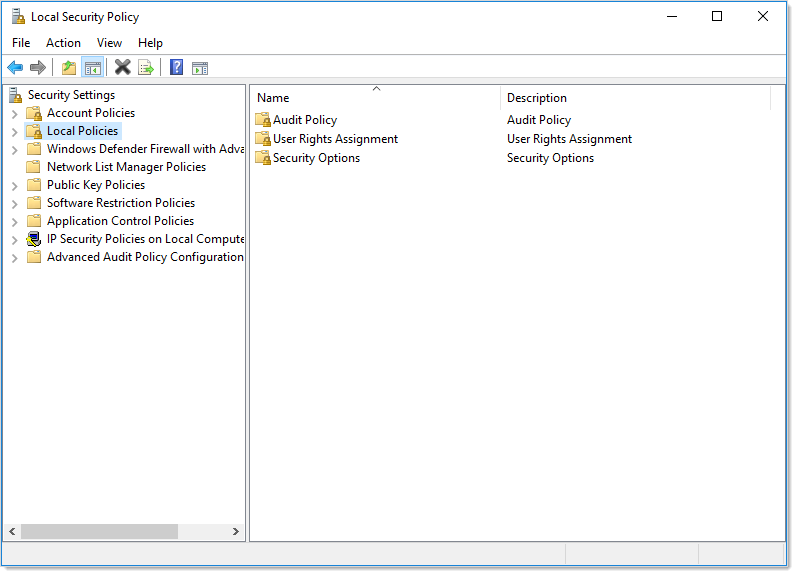Select Advanced Audit Policy Configuration label

pos(145,257)
